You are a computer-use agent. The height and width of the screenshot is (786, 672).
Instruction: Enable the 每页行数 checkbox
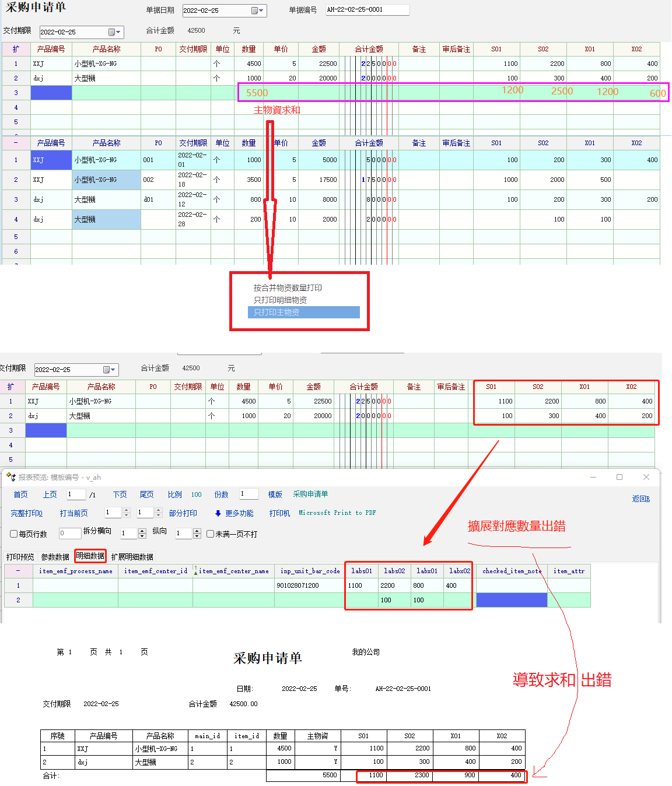[x=14, y=534]
